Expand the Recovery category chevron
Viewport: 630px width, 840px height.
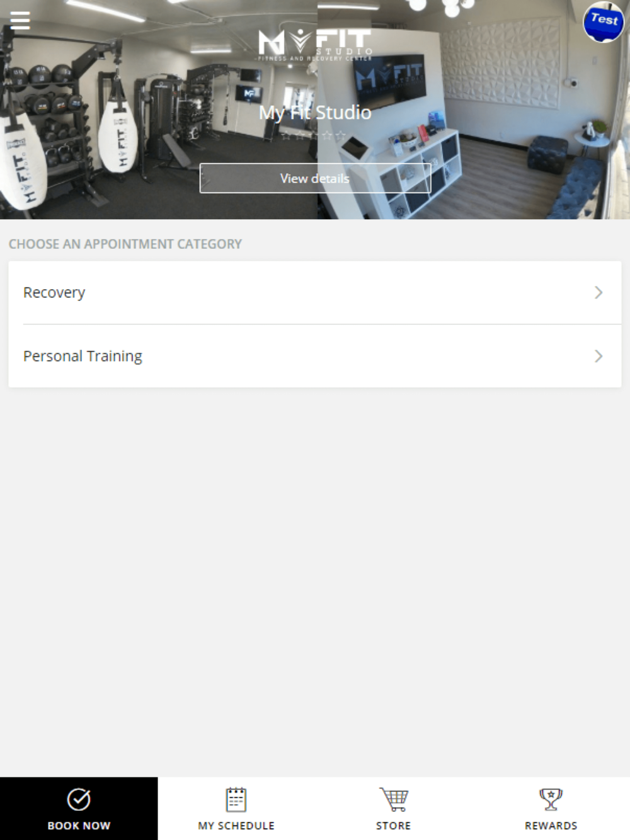coord(598,293)
